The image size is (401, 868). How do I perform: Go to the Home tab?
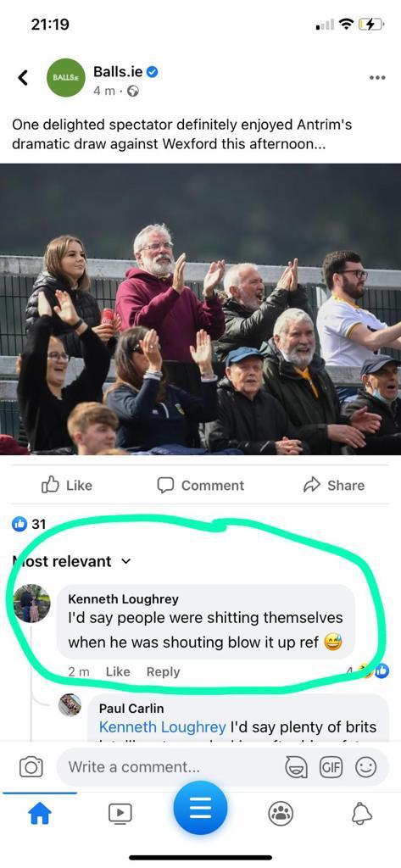point(39,813)
